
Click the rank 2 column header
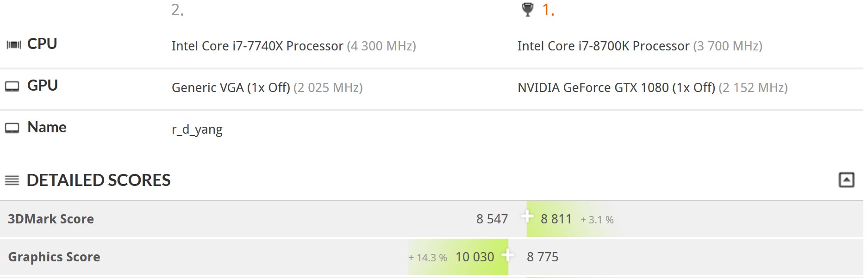click(x=178, y=10)
